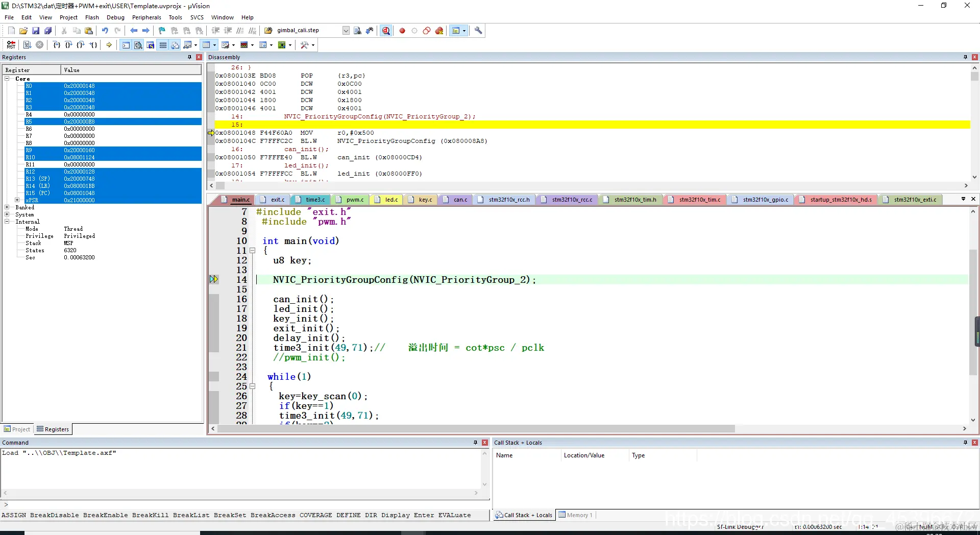Disable all breakpoints
Viewport: 980px width, 535px height.
tap(427, 31)
